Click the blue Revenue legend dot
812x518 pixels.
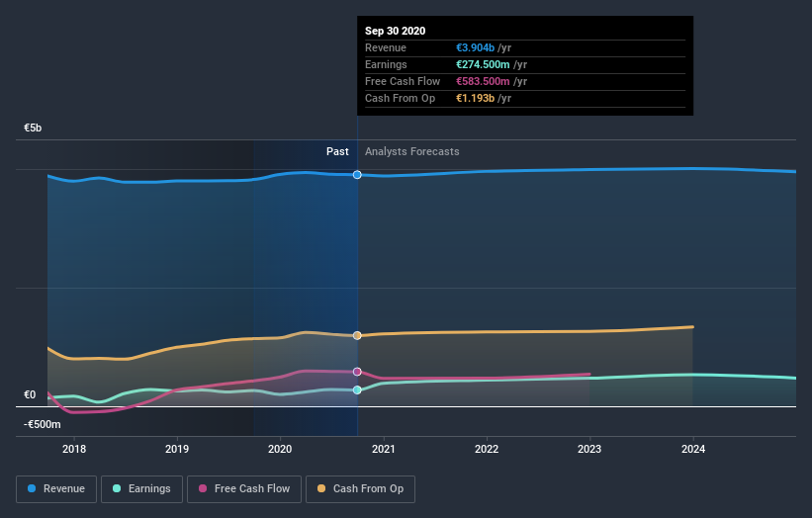click(x=32, y=488)
